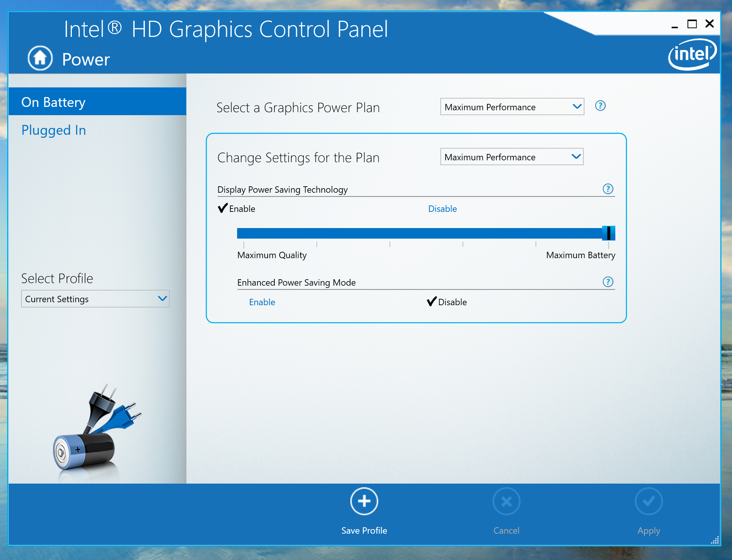
Task: Click the Intel logo
Action: coord(692,54)
